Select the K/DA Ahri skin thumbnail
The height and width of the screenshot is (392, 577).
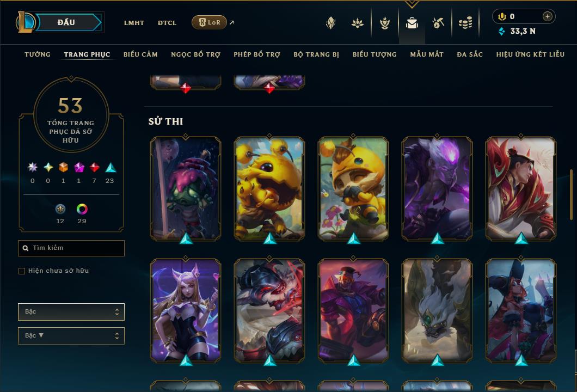[186, 310]
